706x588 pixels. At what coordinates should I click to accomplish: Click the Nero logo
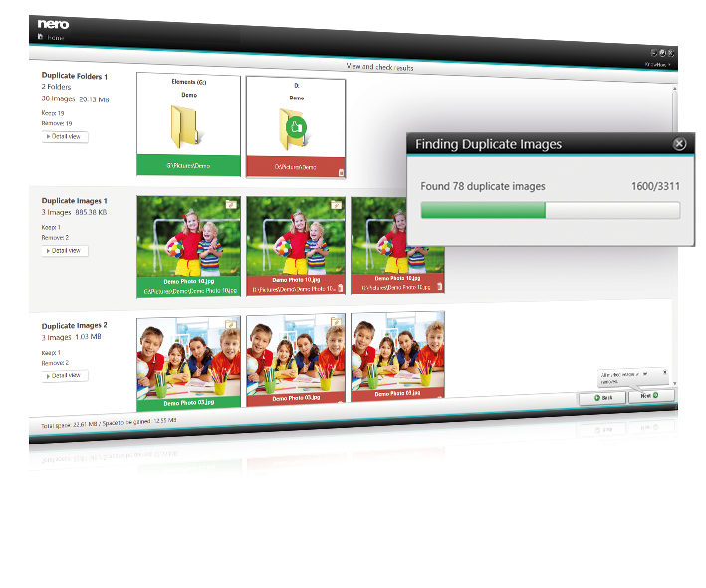pyautogui.click(x=53, y=24)
